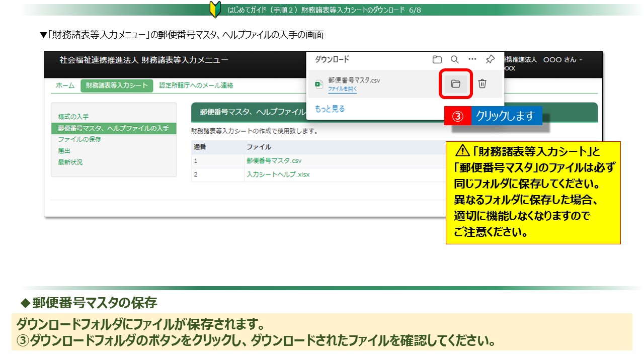Open the three-dot more options in downloads popup
Viewport: 644px width, 362px height.
[x=472, y=59]
